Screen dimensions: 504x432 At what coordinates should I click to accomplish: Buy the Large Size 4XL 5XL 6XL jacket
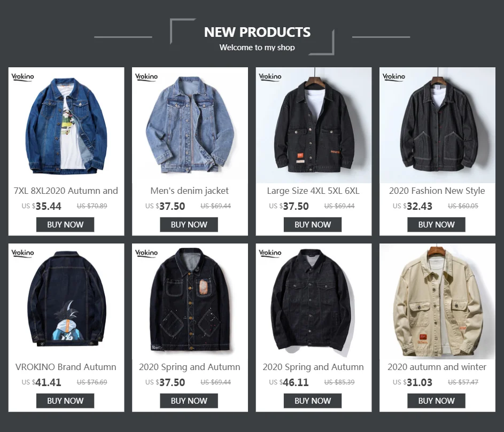(313, 224)
